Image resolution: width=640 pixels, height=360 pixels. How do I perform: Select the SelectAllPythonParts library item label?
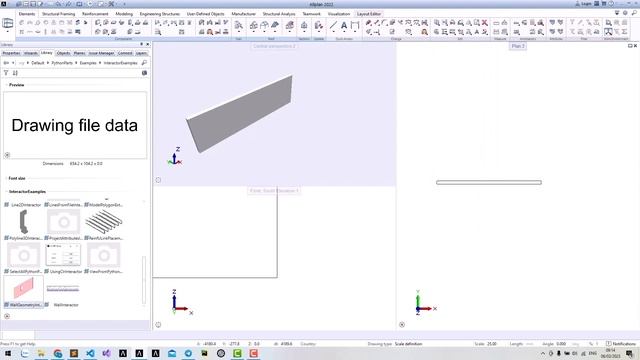(23, 271)
